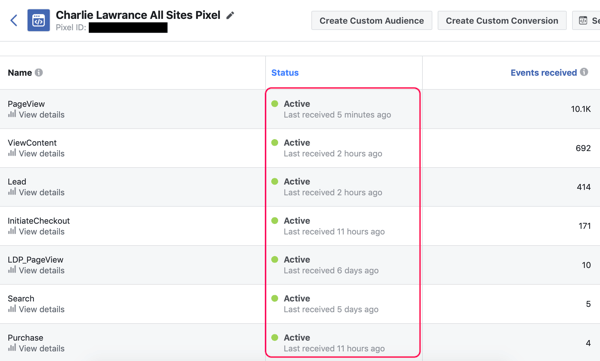
Task: Edit pixel name with the pencil icon
Action: point(230,15)
